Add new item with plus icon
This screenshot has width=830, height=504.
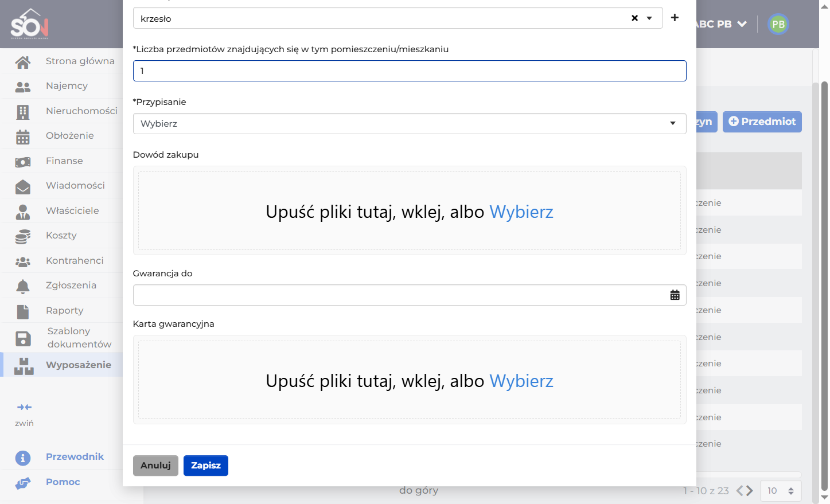pos(675,18)
